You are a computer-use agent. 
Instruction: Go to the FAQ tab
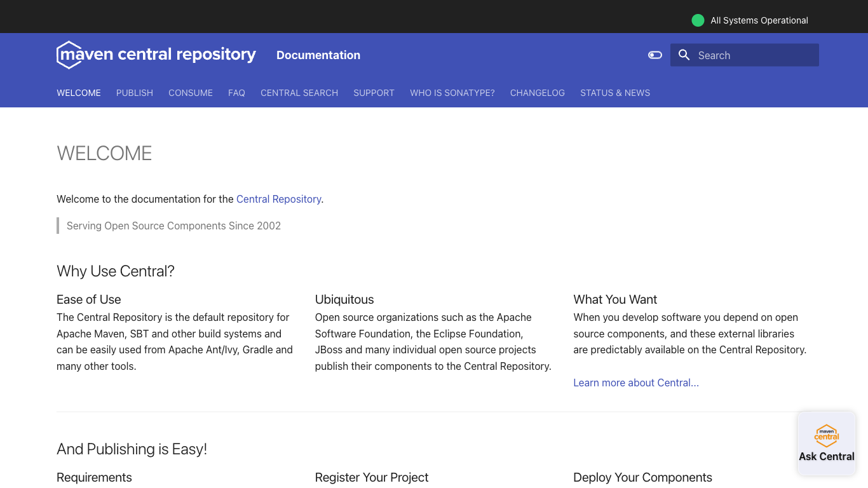point(236,93)
